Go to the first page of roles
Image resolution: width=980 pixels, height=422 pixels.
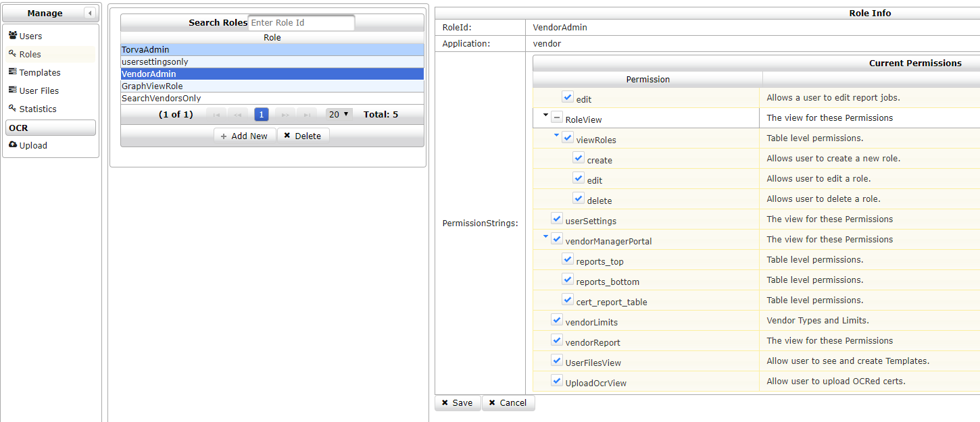click(x=216, y=115)
